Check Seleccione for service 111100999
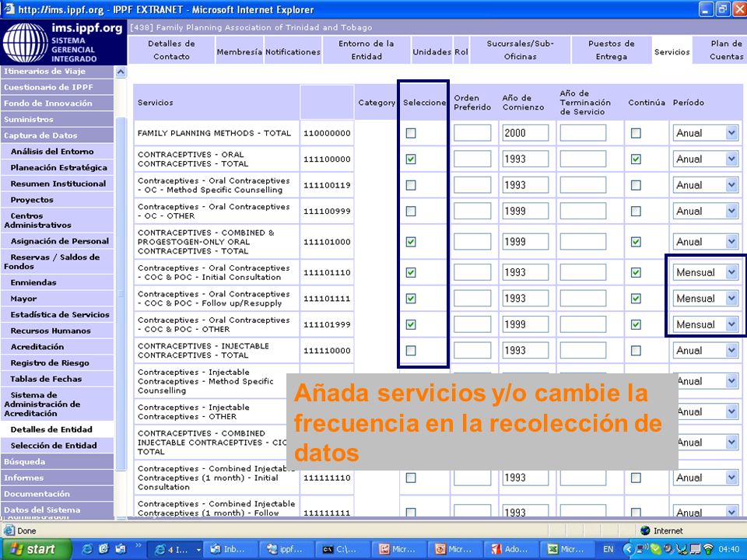This screenshot has height=560, width=747. coord(411,211)
